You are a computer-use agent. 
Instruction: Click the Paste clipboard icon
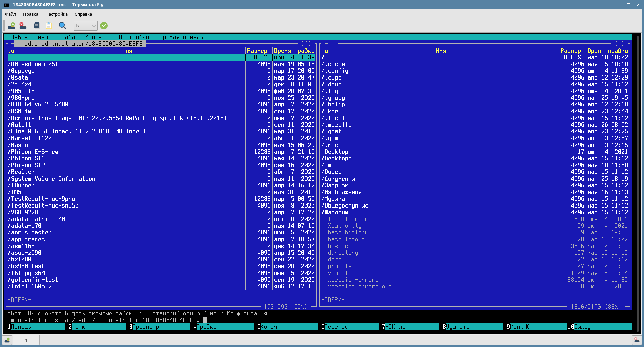(49, 26)
